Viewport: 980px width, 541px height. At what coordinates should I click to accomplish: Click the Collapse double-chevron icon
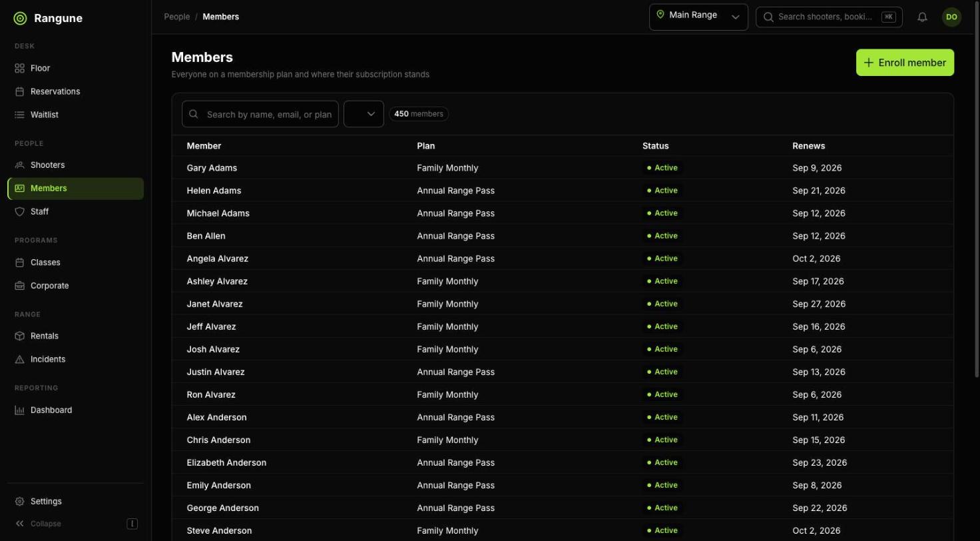pos(19,524)
